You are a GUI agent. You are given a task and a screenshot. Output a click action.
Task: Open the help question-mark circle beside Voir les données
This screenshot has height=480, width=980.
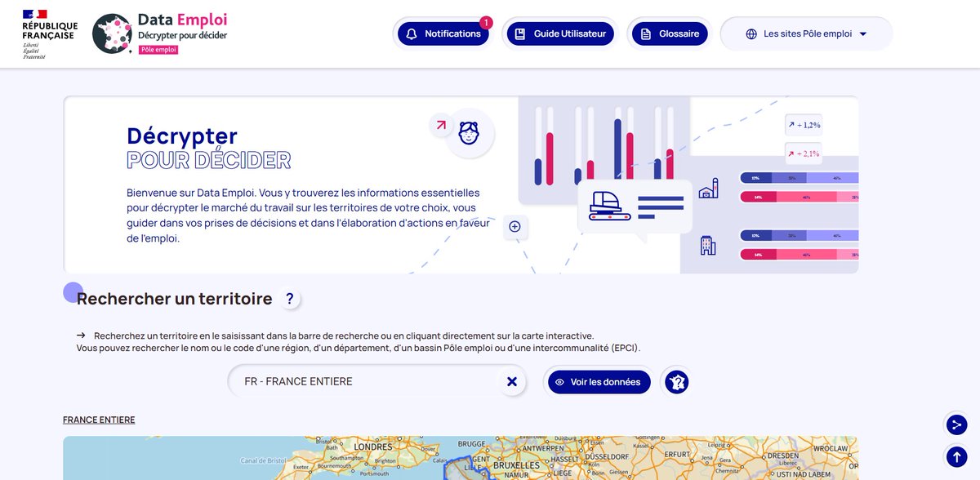675,381
